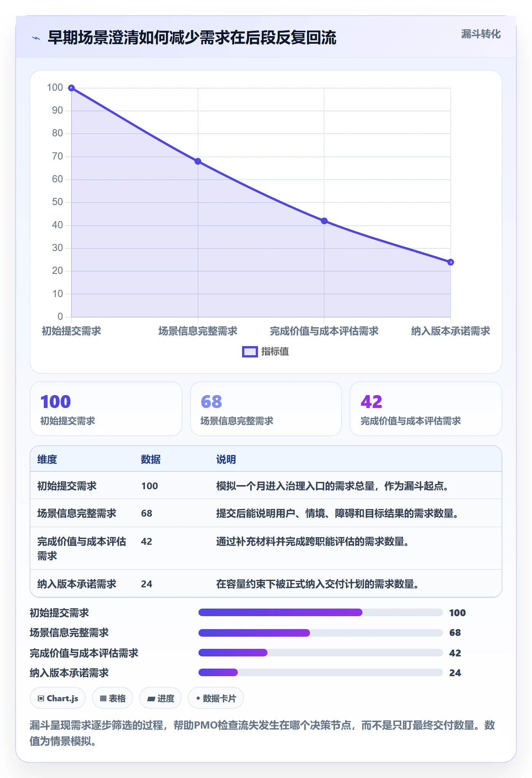Click the 纳入版本承诺需求 x-axis label
532x778 pixels.
(x=451, y=331)
